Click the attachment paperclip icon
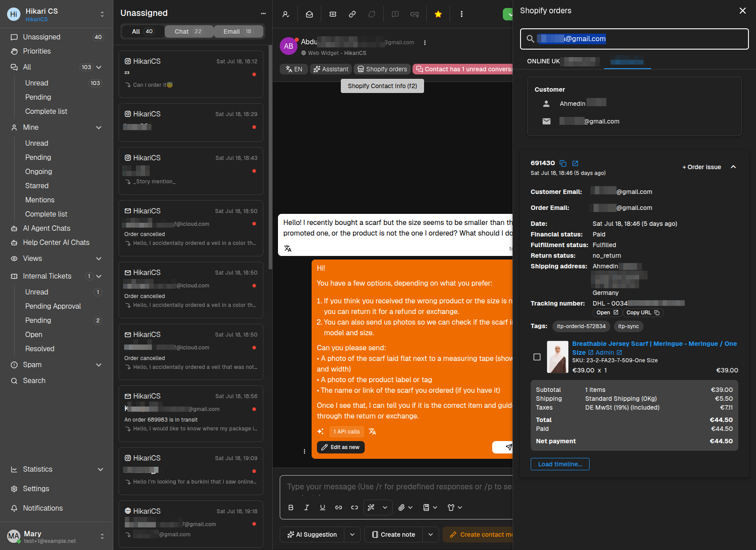756x550 pixels. (401, 507)
